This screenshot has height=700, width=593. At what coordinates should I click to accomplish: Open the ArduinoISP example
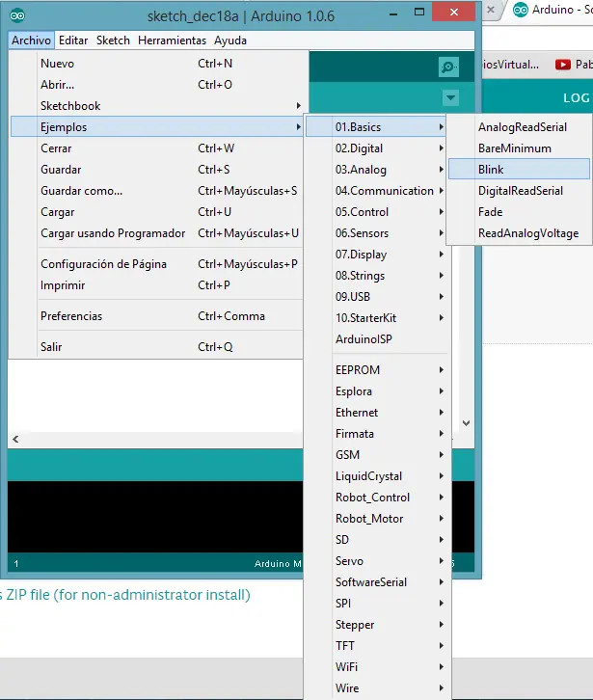(376, 339)
